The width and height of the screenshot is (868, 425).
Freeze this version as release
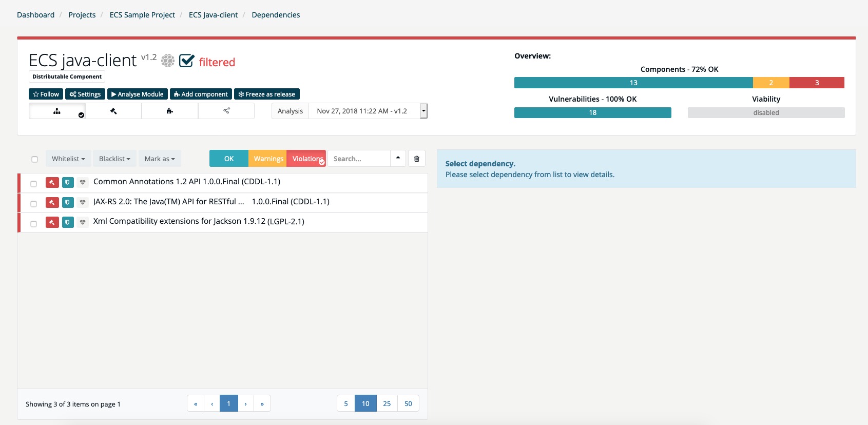[x=267, y=94]
